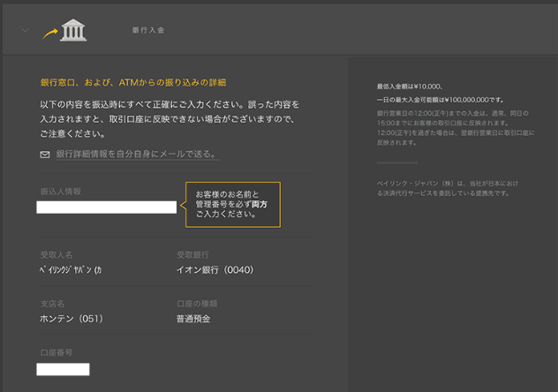Select account type 普通預金

193,319
